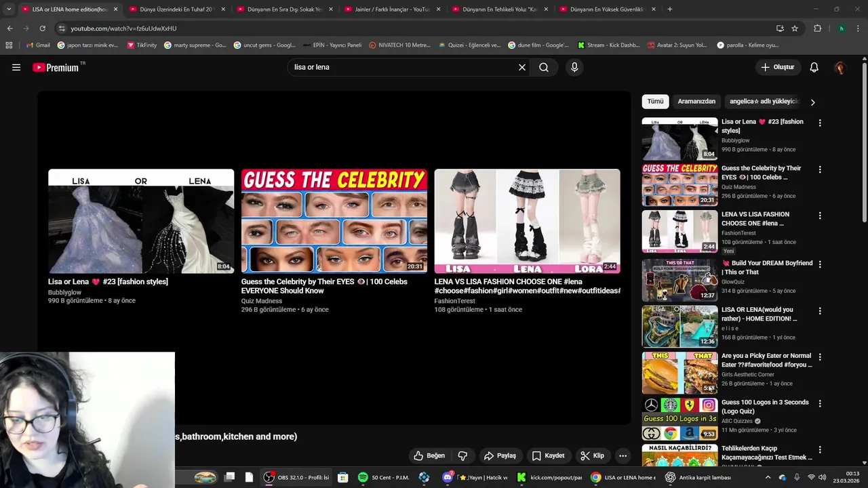This screenshot has width=868, height=488.
Task: Open sidebar Guess 100 Logos thumbnail
Action: coord(679,419)
